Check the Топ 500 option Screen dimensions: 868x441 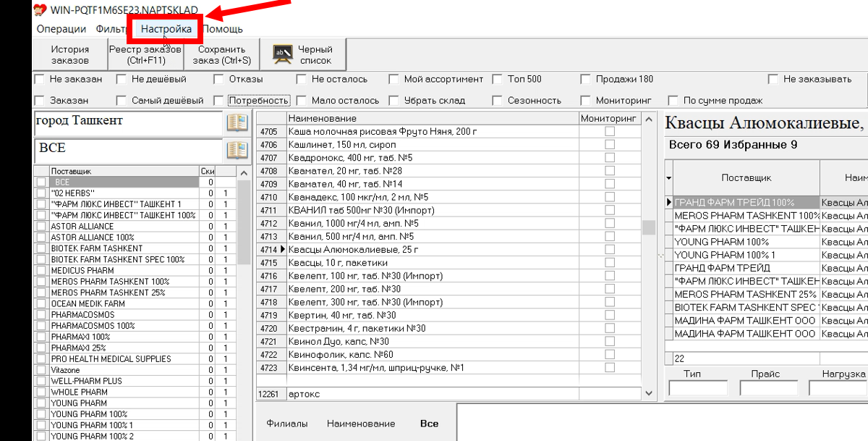(497, 79)
